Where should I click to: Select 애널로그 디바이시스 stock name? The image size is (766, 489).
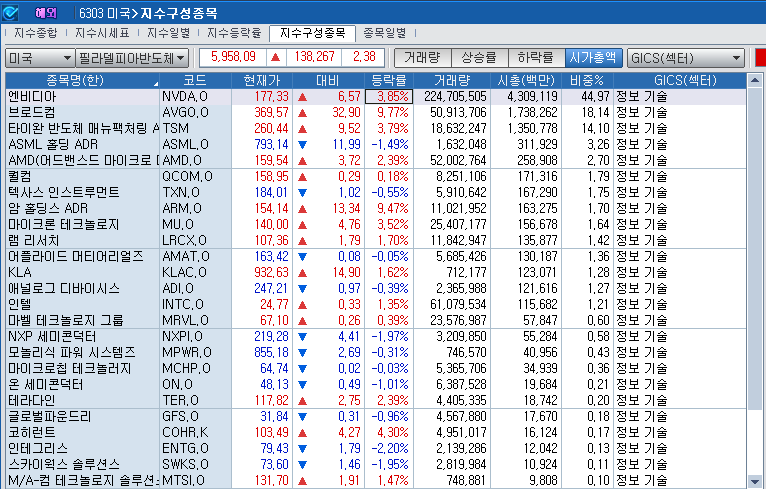pos(64,289)
